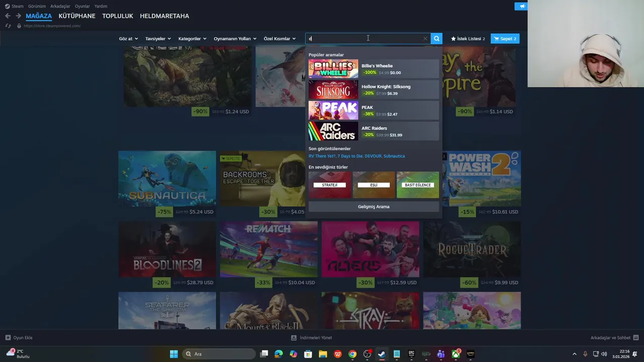Open Seafarer: The Ship Sim capsule
644x362 pixels.
pos(167,311)
